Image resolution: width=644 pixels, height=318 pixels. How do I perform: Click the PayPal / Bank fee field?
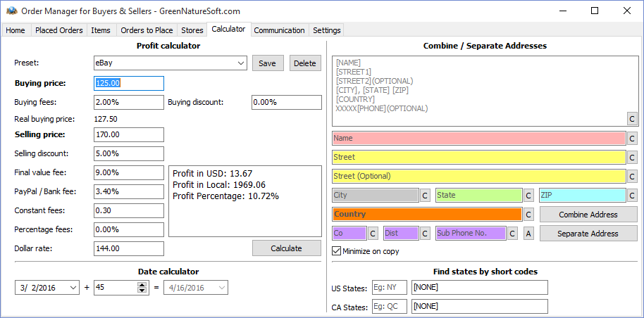coord(128,191)
